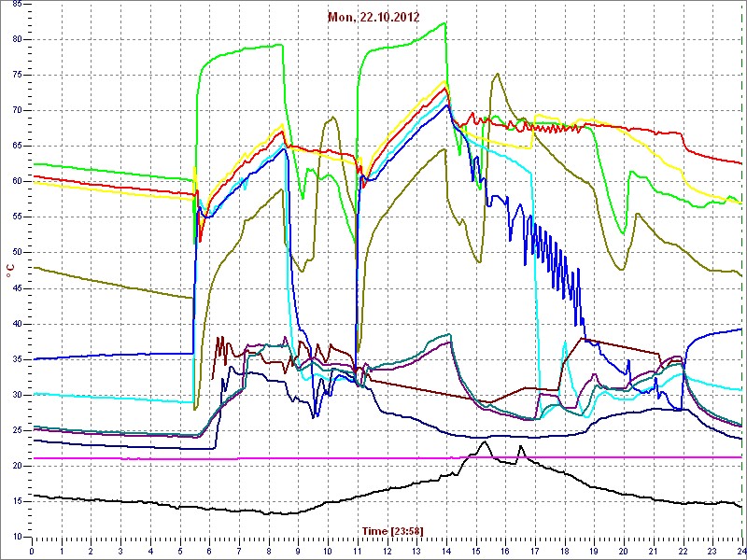Select the 40 tick label on temperature axis
This screenshot has width=747, height=560.
(x=16, y=324)
